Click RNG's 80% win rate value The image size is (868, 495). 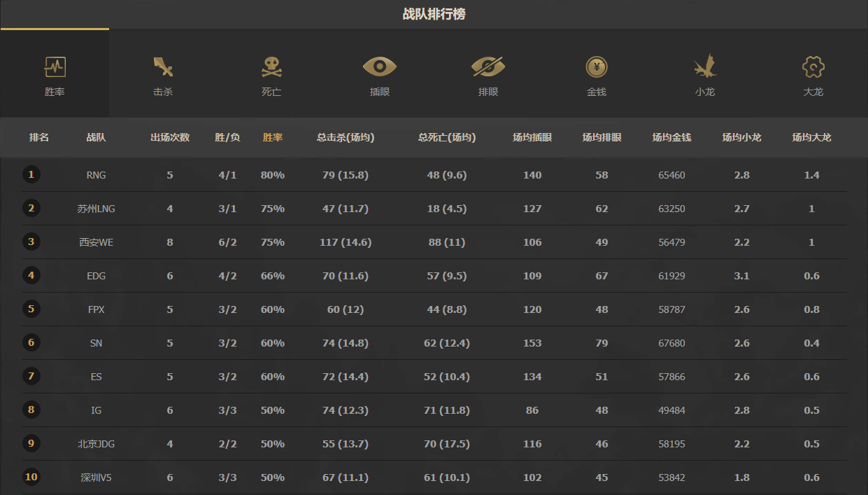point(273,175)
